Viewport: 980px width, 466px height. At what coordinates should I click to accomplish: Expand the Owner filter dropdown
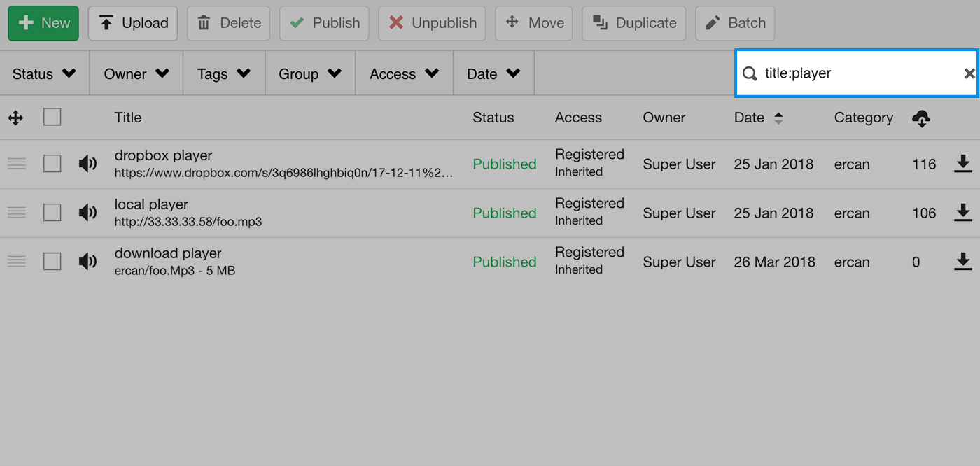point(136,73)
